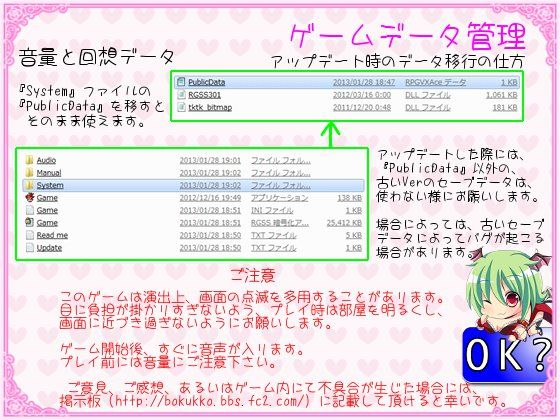This screenshot has height=420, width=560.
Task: Click the RGSS301 date 2012/03/16 0:00
Action: (x=362, y=95)
